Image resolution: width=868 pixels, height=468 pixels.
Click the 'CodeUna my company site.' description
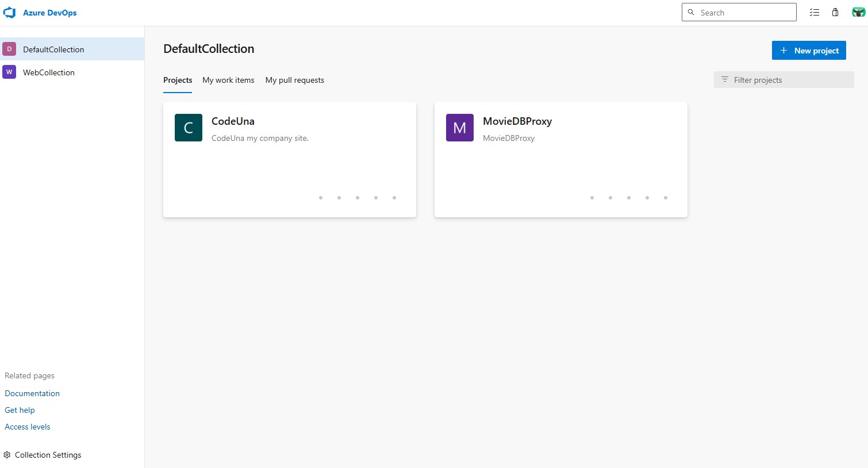point(260,138)
